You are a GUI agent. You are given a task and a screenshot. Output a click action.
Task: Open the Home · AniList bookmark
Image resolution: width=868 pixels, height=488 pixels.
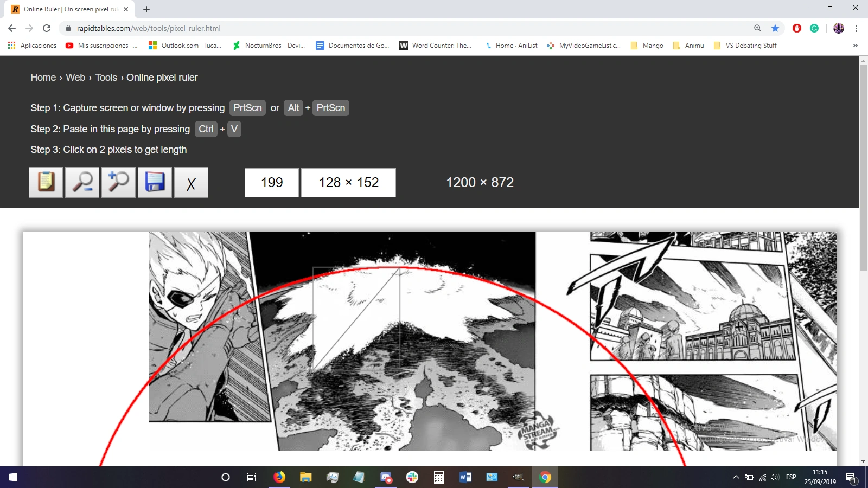coord(510,46)
